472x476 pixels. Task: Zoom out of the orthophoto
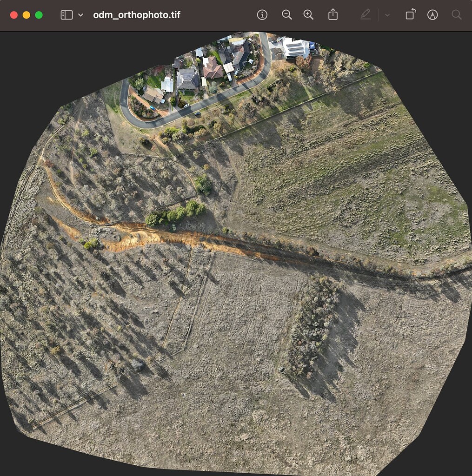point(287,14)
